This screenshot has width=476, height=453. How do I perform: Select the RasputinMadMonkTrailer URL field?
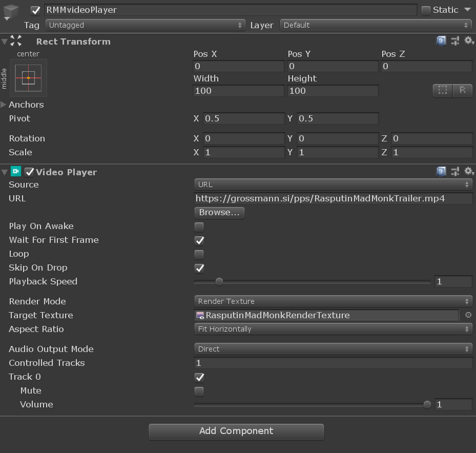[x=333, y=198]
